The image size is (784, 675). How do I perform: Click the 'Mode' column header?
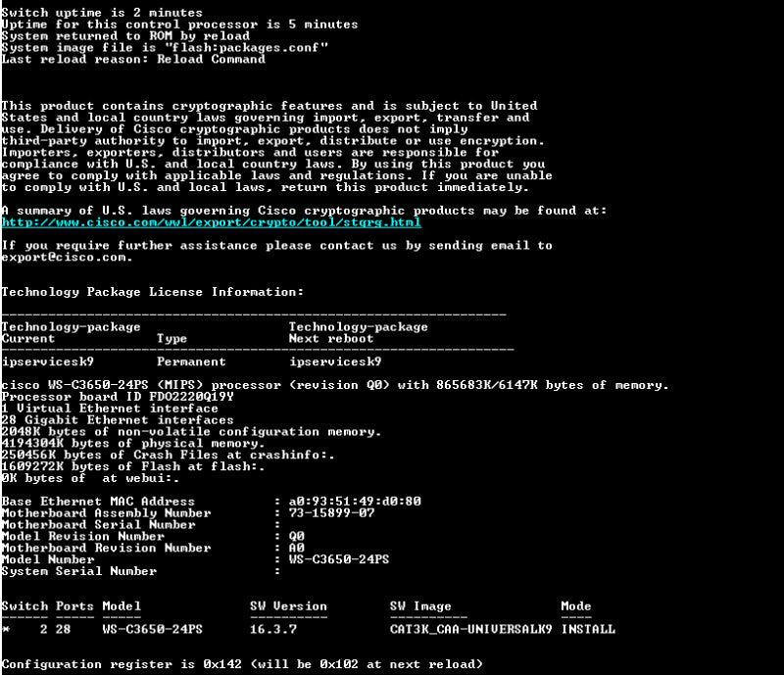(576, 606)
